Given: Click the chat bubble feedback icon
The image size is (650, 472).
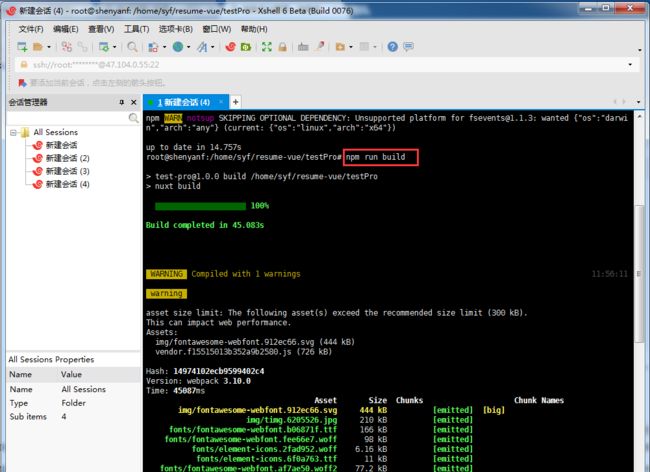Looking at the screenshot, I should [409, 46].
